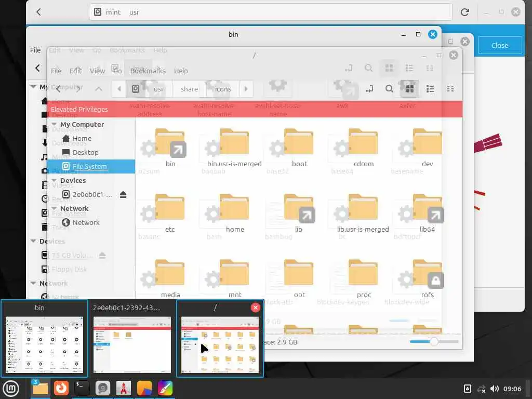
Task: Collapse Devices in bin window sidebar
Action: 33,241
